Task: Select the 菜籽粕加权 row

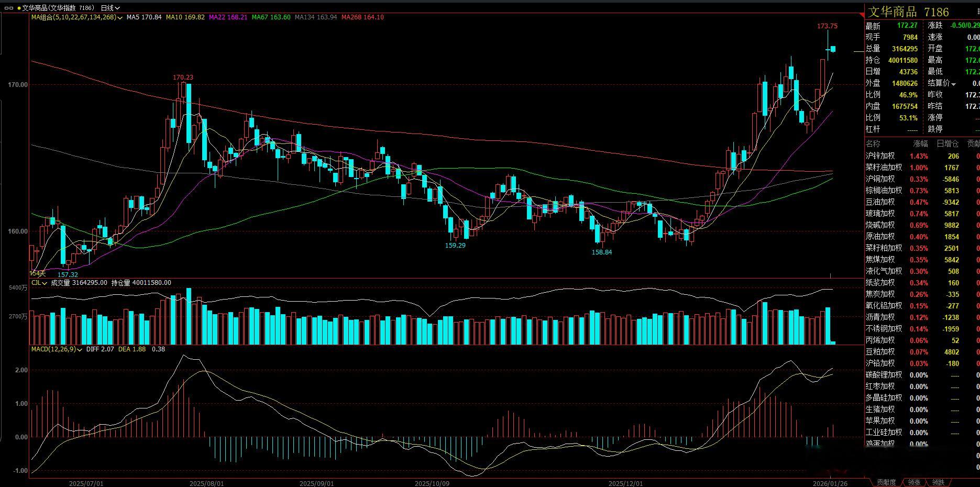Action: coord(922,248)
